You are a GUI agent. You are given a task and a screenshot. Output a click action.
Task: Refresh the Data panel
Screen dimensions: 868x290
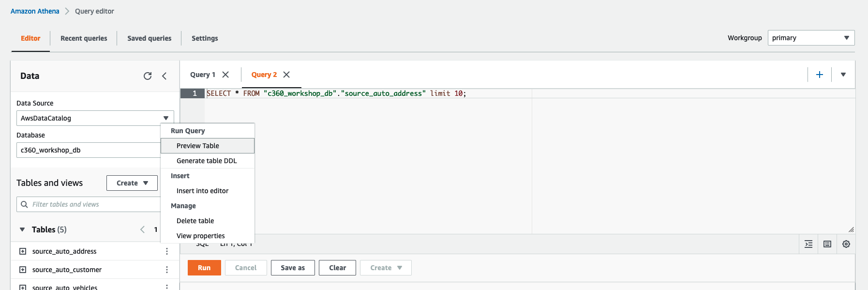click(148, 76)
